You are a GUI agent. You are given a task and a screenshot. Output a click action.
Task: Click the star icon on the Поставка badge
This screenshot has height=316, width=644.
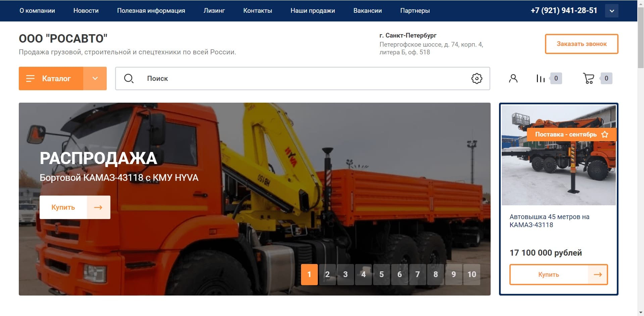[x=605, y=135]
